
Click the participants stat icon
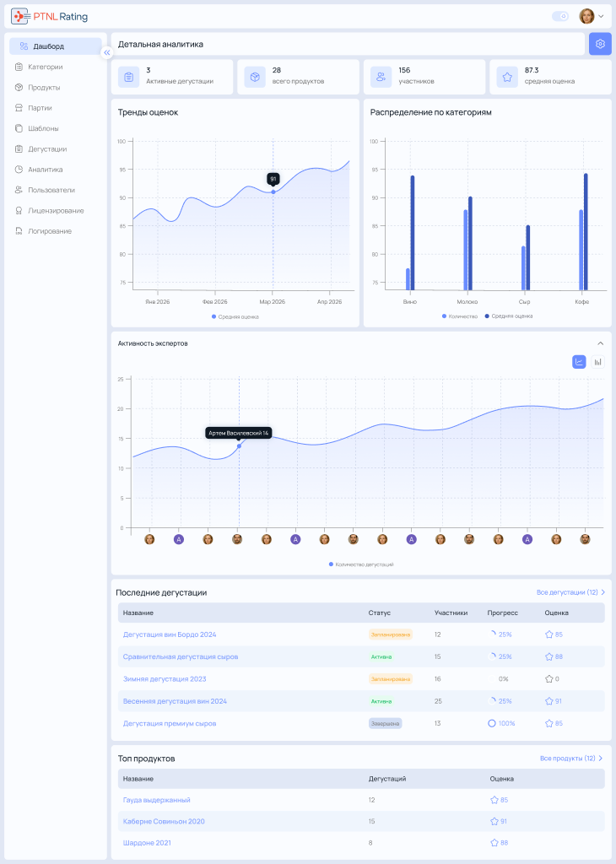pos(381,77)
